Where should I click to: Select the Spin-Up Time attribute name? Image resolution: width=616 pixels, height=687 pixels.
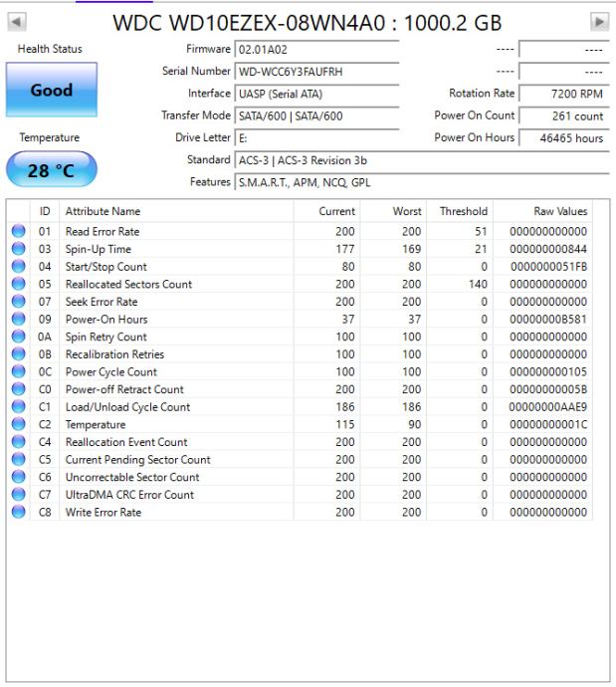[99, 249]
